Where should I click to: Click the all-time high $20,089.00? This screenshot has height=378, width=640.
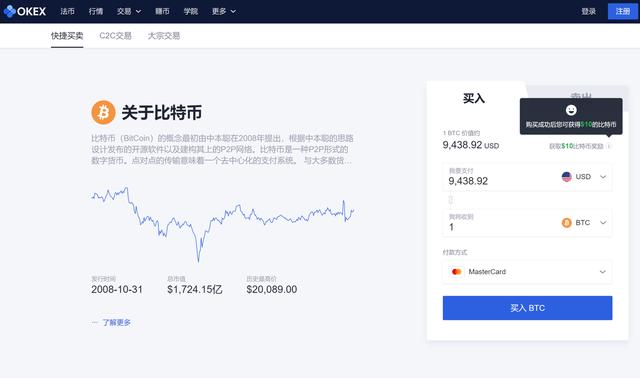tap(271, 289)
